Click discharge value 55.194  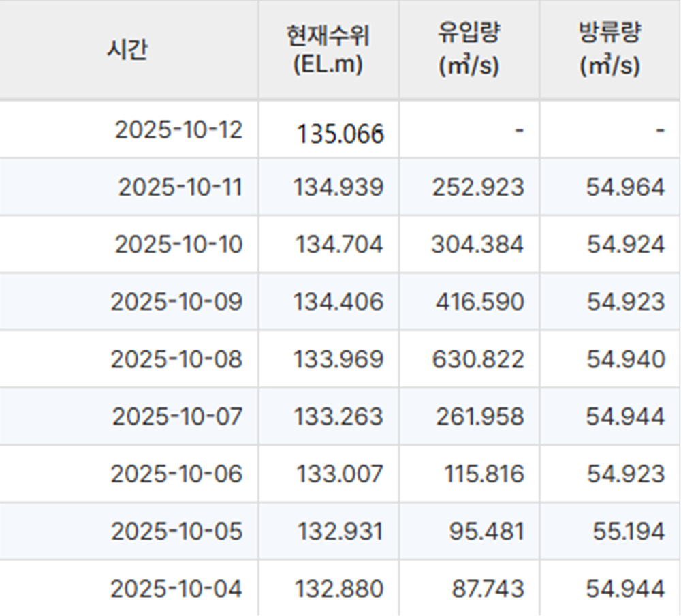[x=628, y=531]
